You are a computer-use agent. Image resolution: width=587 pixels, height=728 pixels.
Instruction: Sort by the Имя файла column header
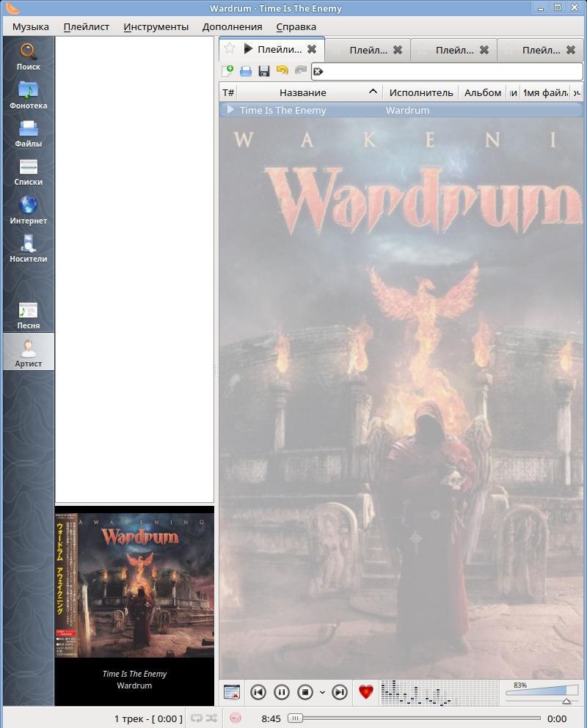click(x=545, y=92)
